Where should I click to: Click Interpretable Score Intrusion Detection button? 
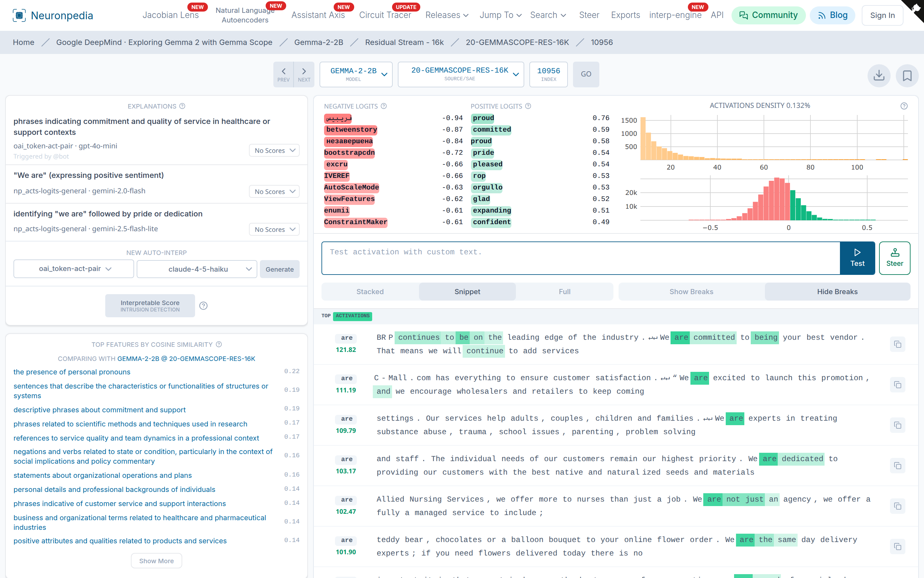click(150, 305)
